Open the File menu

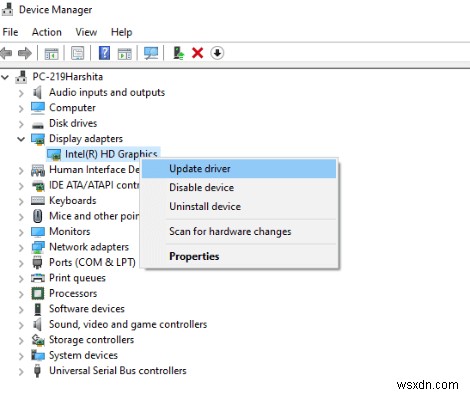(x=10, y=32)
